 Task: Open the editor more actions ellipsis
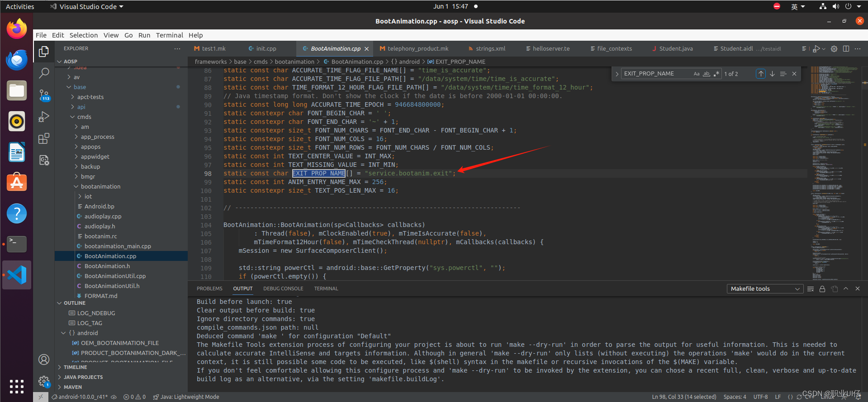858,48
